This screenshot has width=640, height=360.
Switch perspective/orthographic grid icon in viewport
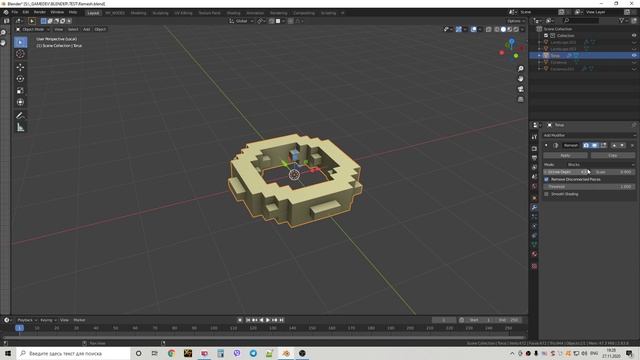[520, 99]
